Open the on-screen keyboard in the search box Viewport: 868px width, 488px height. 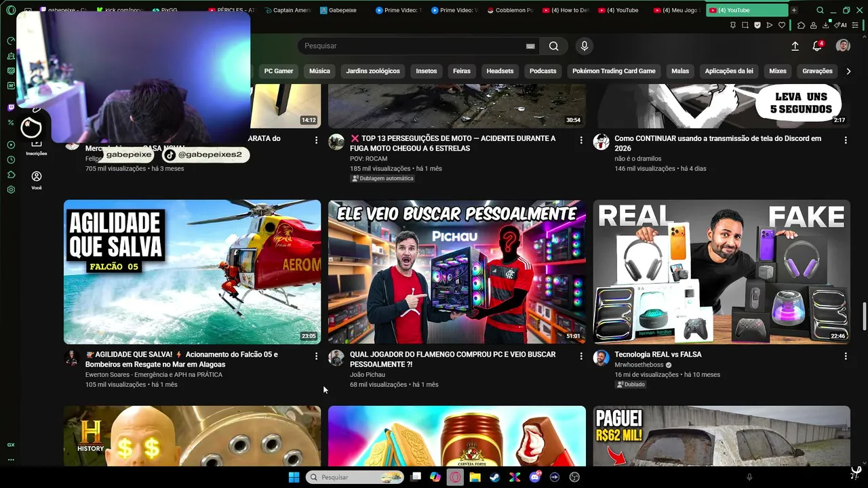(530, 46)
